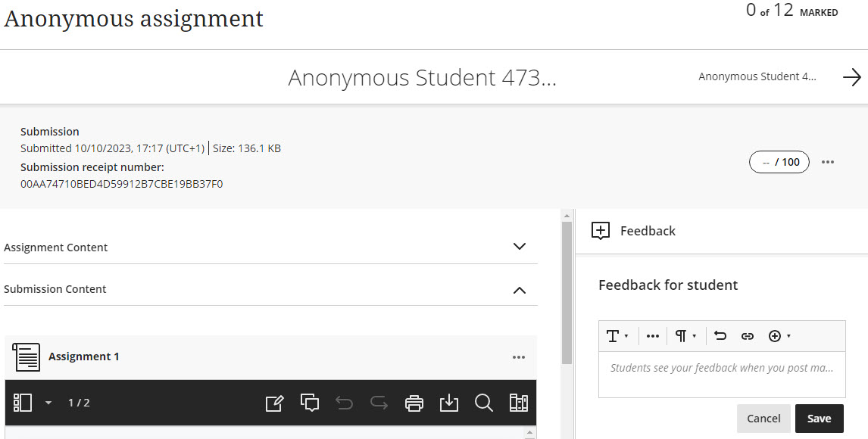This screenshot has width=868, height=439.
Task: Collapse the Submission Content section
Action: pyautogui.click(x=519, y=290)
